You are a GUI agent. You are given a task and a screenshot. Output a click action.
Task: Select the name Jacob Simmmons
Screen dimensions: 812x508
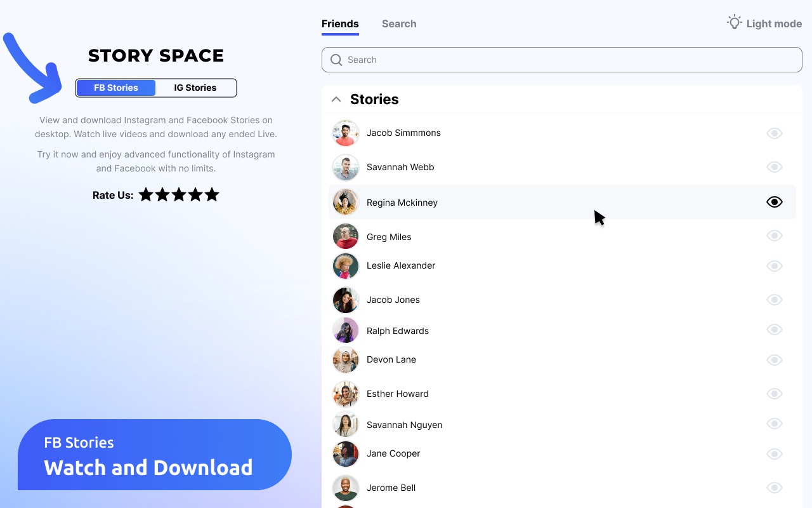pos(403,133)
